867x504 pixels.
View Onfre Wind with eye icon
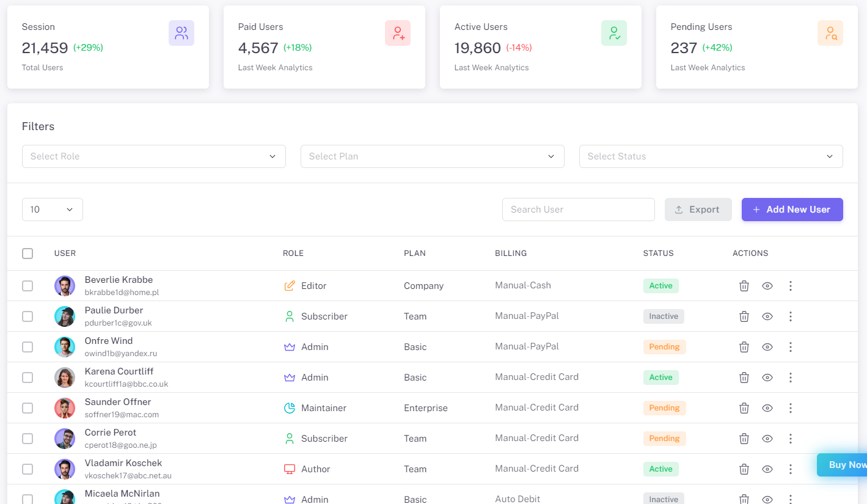click(767, 347)
